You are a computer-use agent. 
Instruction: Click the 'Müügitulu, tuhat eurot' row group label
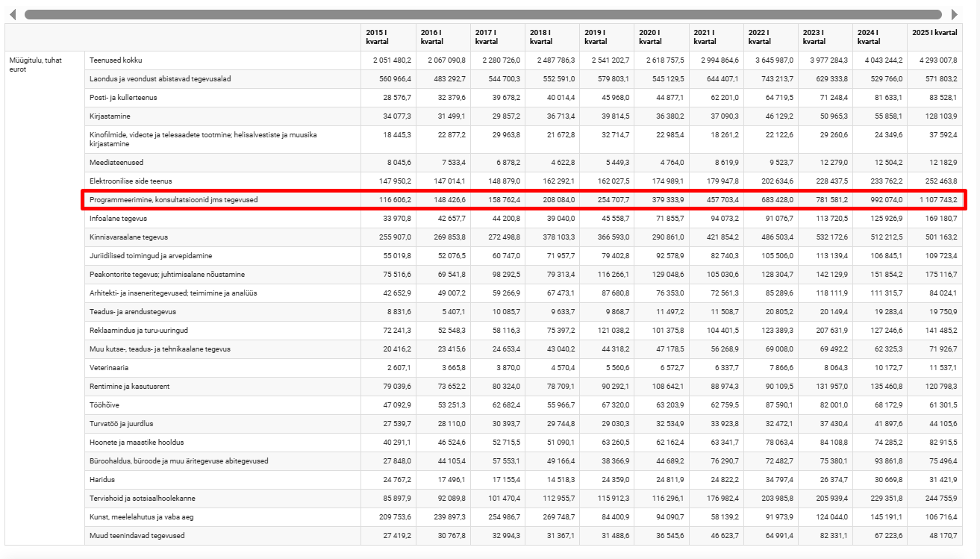tap(36, 64)
